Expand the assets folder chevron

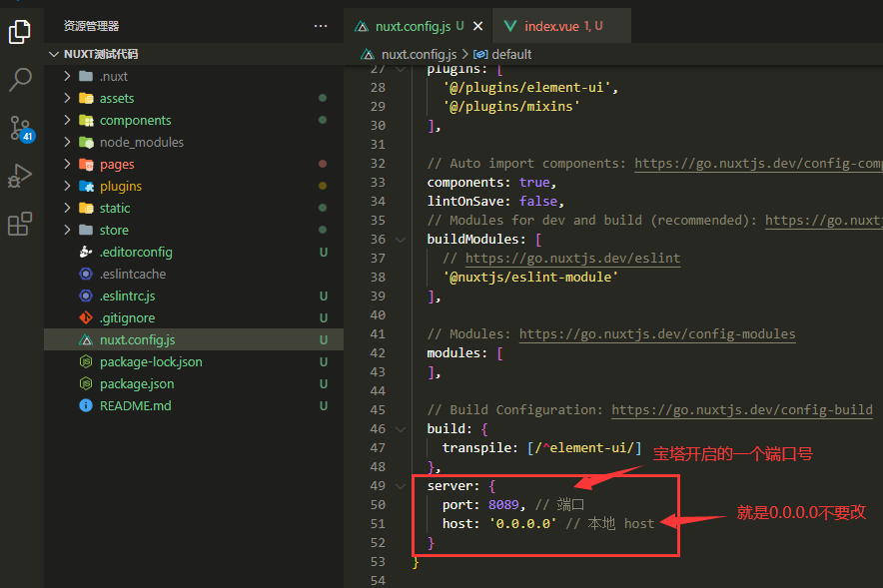[68, 98]
